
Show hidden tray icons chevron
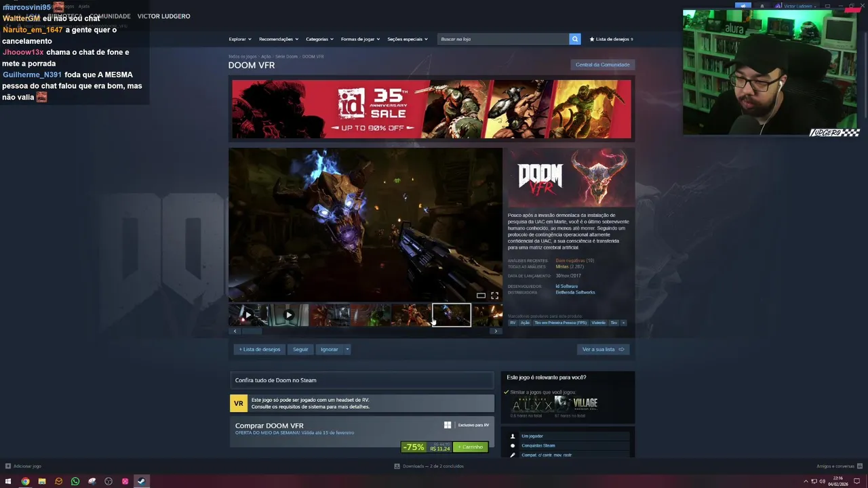806,481
